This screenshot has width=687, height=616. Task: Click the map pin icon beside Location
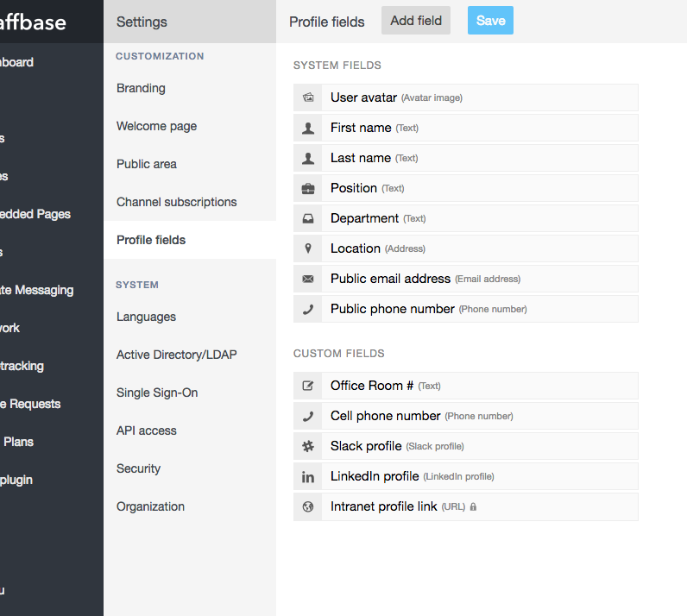(308, 248)
